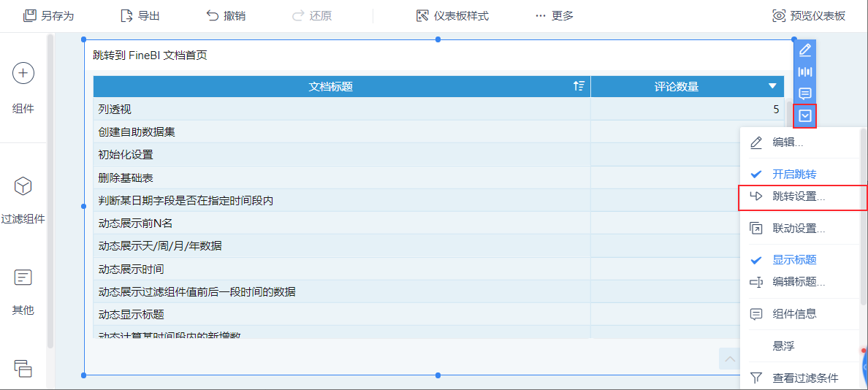868x390 pixels.
Task: Open Dashboard Style (仪表板样式) settings
Action: point(452,15)
